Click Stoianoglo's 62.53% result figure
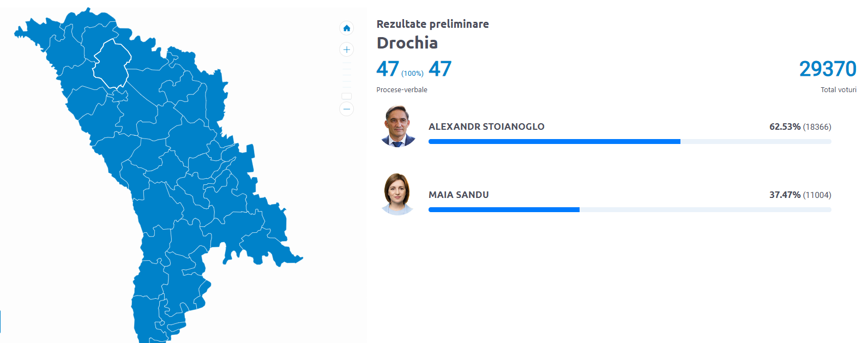 point(785,127)
